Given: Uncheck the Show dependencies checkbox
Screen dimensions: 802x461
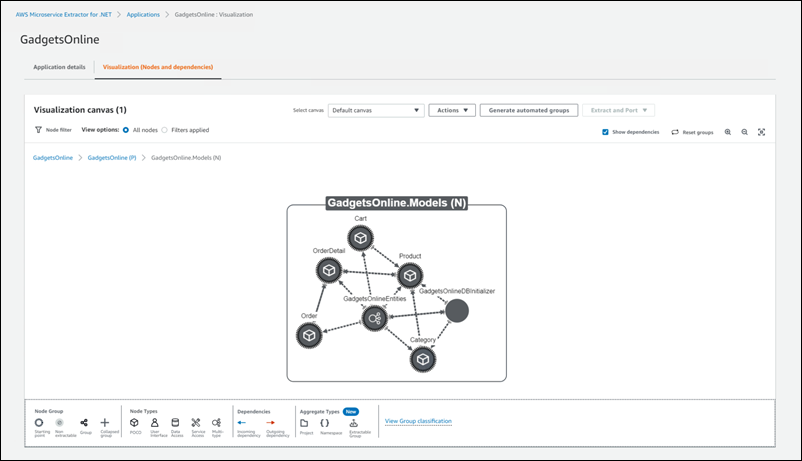Looking at the screenshot, I should tap(605, 132).
